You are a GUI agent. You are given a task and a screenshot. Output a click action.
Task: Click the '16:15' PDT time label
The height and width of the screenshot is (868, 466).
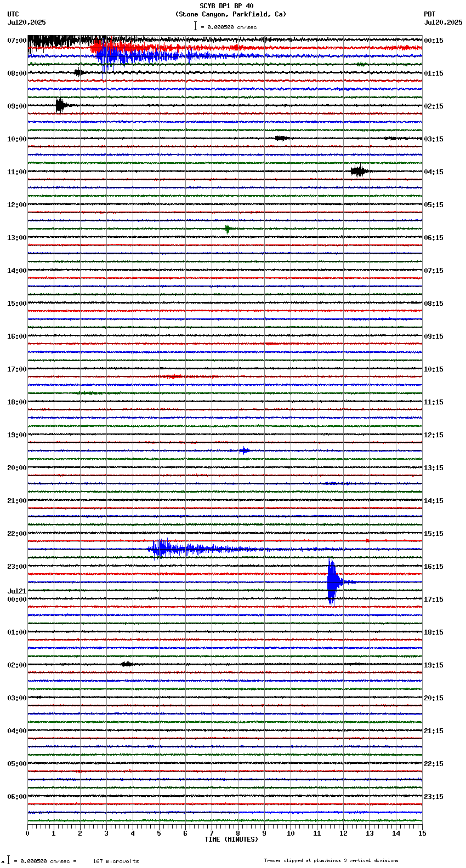tap(434, 567)
